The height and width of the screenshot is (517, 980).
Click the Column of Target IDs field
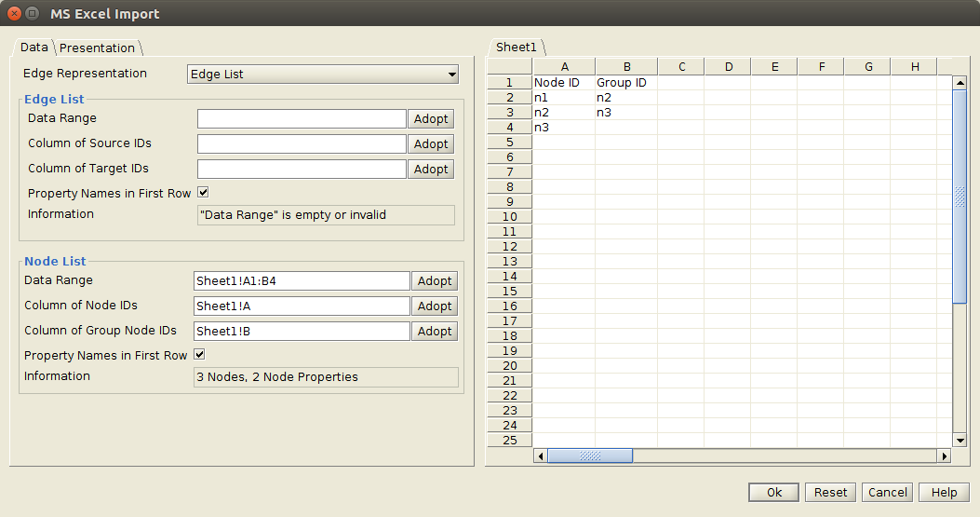[302, 169]
